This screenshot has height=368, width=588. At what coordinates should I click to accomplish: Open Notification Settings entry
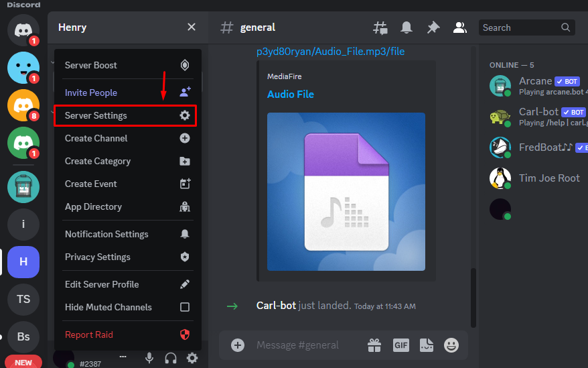click(127, 234)
